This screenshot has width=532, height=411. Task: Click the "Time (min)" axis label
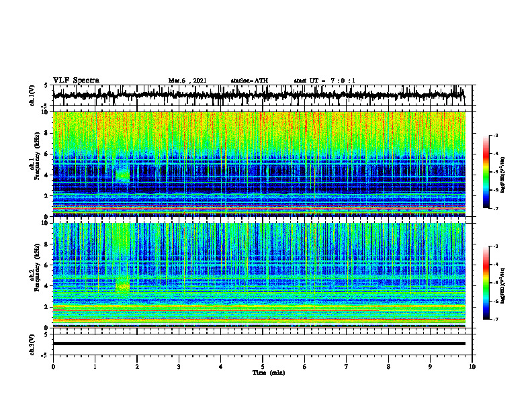[x=269, y=373]
